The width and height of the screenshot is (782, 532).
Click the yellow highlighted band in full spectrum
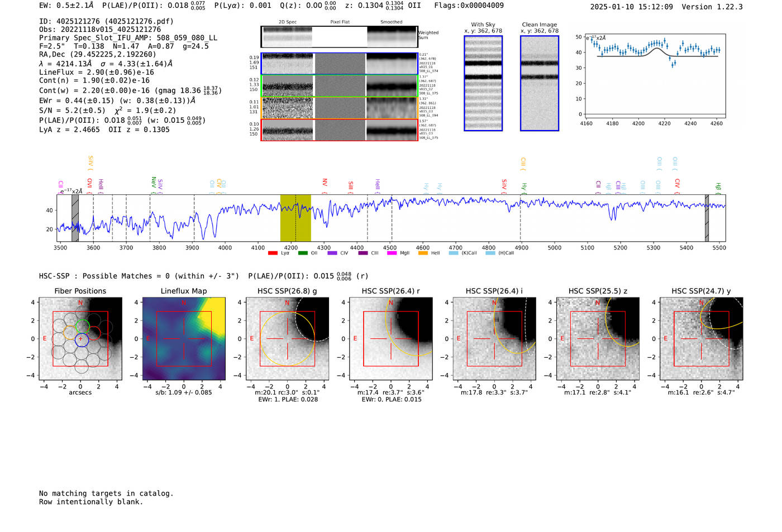[295, 218]
